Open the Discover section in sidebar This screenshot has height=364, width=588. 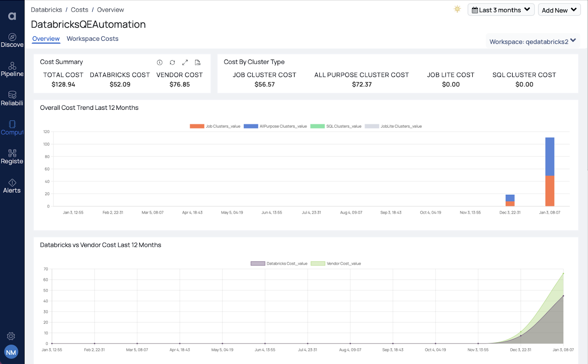point(12,40)
